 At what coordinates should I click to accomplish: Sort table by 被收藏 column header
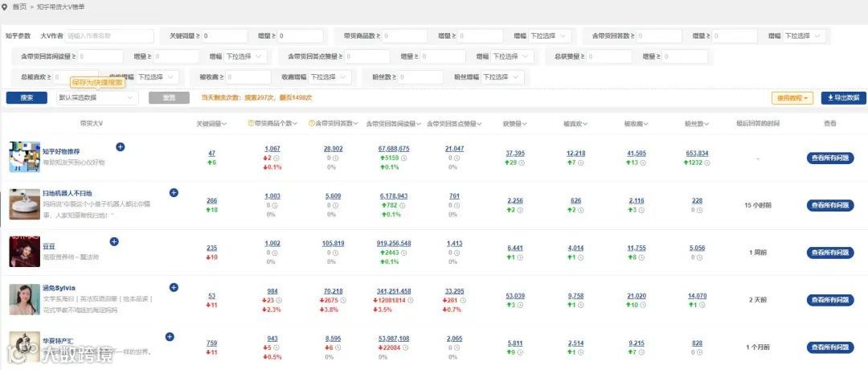[636, 124]
